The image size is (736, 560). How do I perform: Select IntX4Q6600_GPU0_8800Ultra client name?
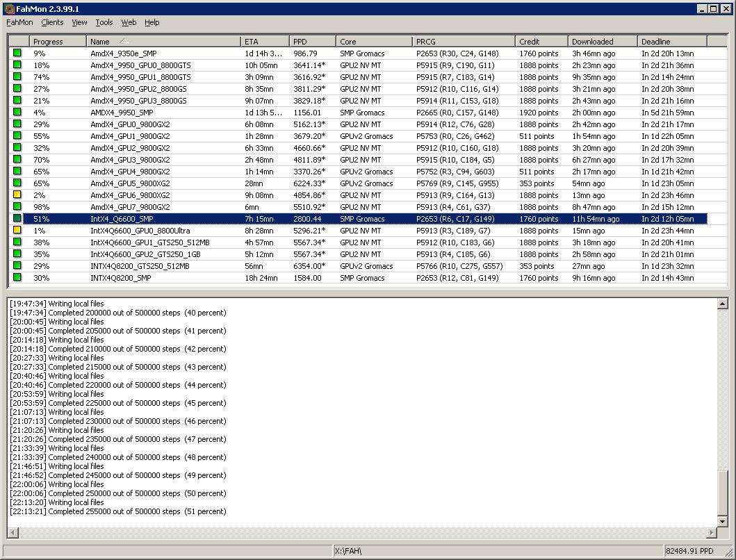pyautogui.click(x=140, y=231)
